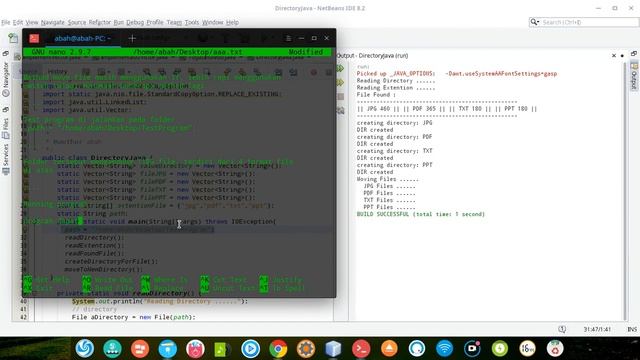Image resolution: width=640 pixels, height=360 pixels.
Task: Open the blue App Store dock icon
Action: 168,349
